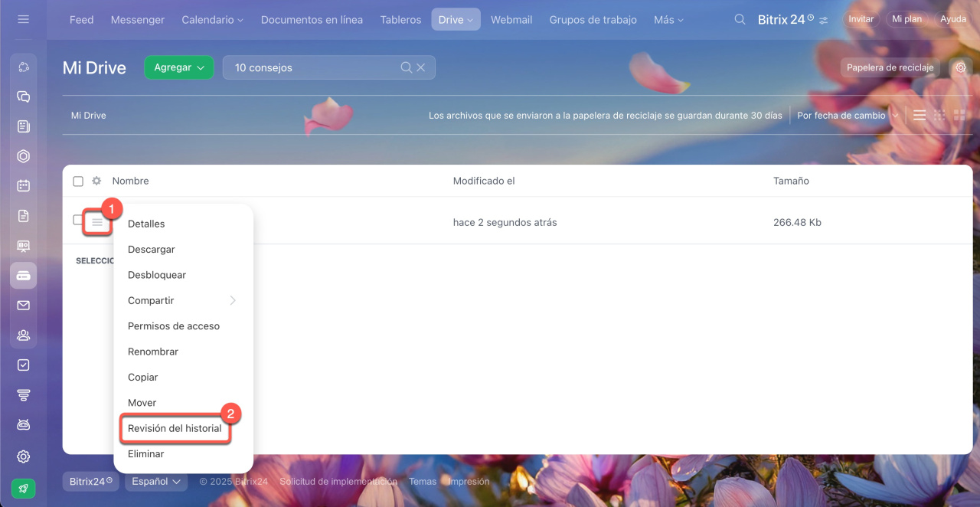Click the magnifier inside the search field

(407, 67)
